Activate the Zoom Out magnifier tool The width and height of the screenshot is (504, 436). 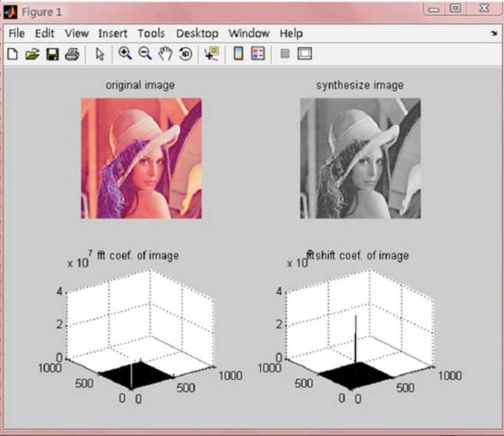click(145, 53)
